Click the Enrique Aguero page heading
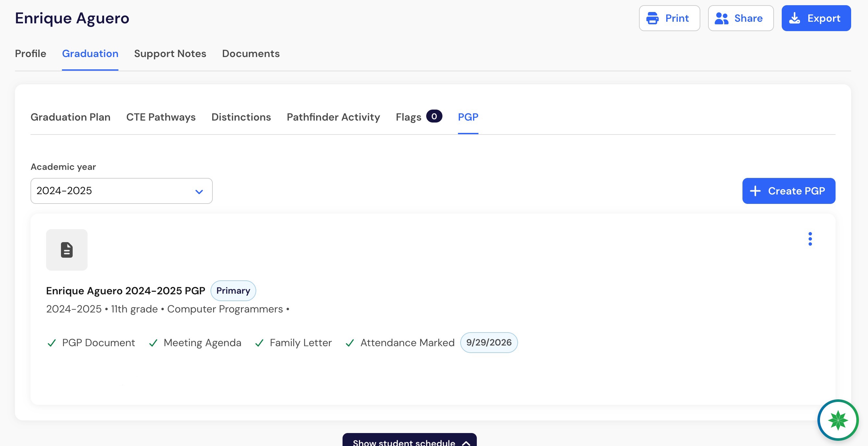Screen dimensions: 868x446 click(72, 18)
